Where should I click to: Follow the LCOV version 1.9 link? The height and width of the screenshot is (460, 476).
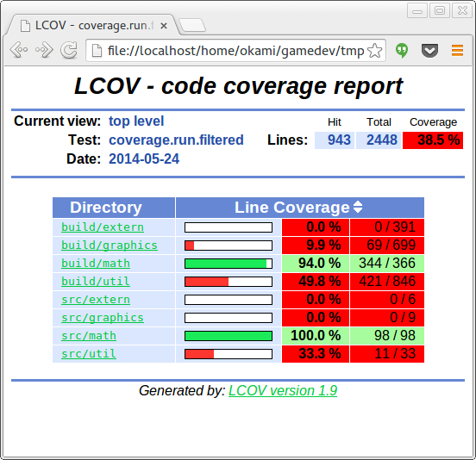point(283,390)
